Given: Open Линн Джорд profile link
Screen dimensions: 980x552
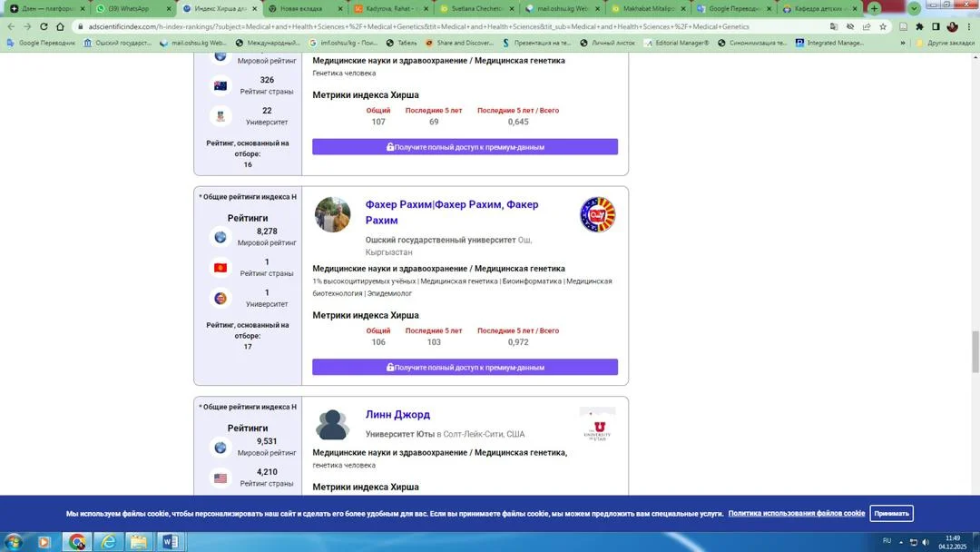Looking at the screenshot, I should 397,415.
